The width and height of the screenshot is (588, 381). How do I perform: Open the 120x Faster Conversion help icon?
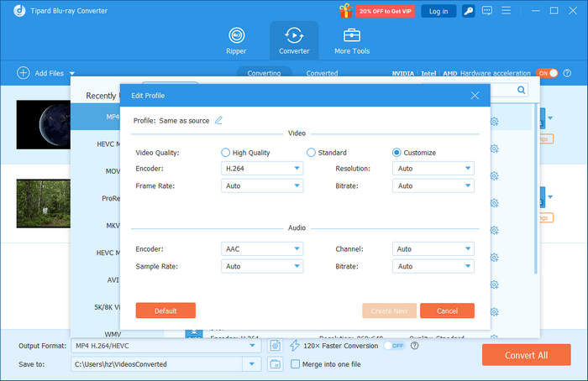414,346
